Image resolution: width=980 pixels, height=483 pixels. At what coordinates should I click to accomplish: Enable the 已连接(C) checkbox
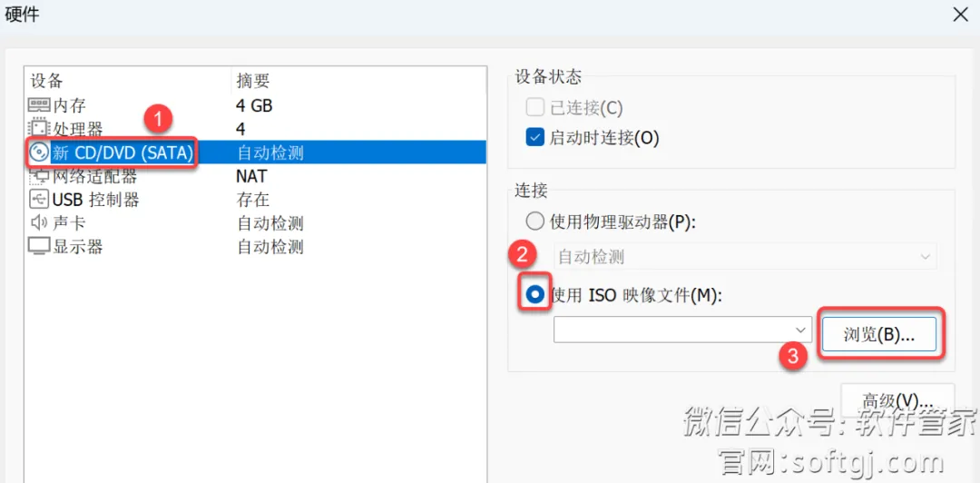pyautogui.click(x=535, y=108)
